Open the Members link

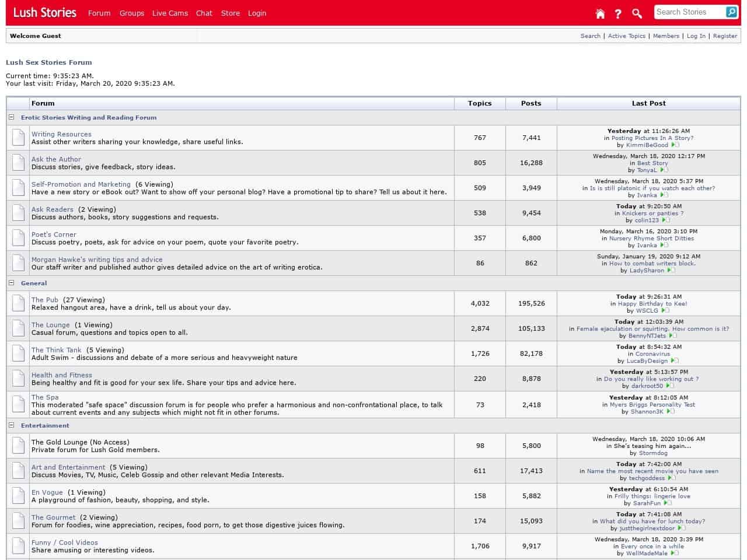coord(666,36)
